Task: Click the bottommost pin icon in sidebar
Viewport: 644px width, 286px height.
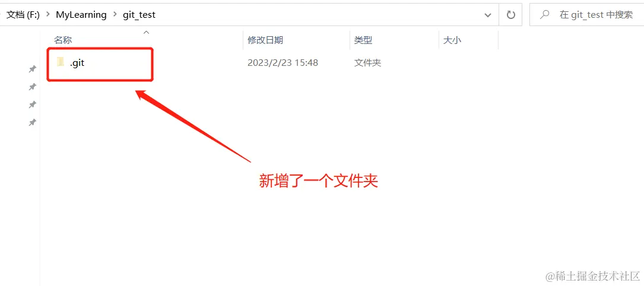Action: 33,122
